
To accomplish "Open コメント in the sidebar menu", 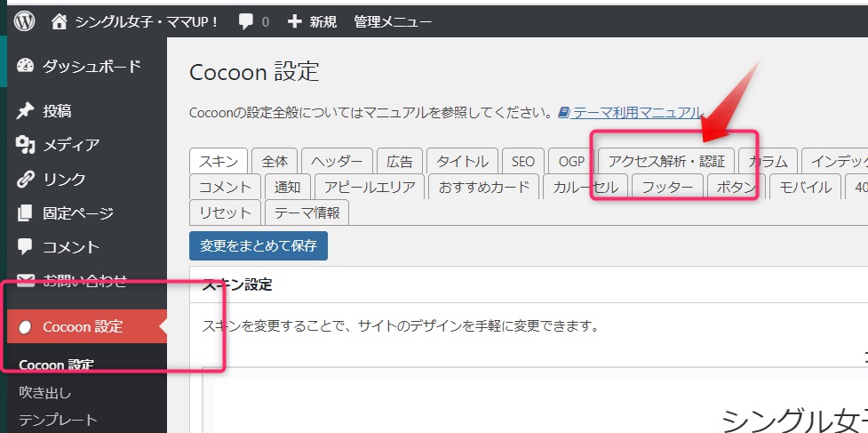I will (71, 247).
